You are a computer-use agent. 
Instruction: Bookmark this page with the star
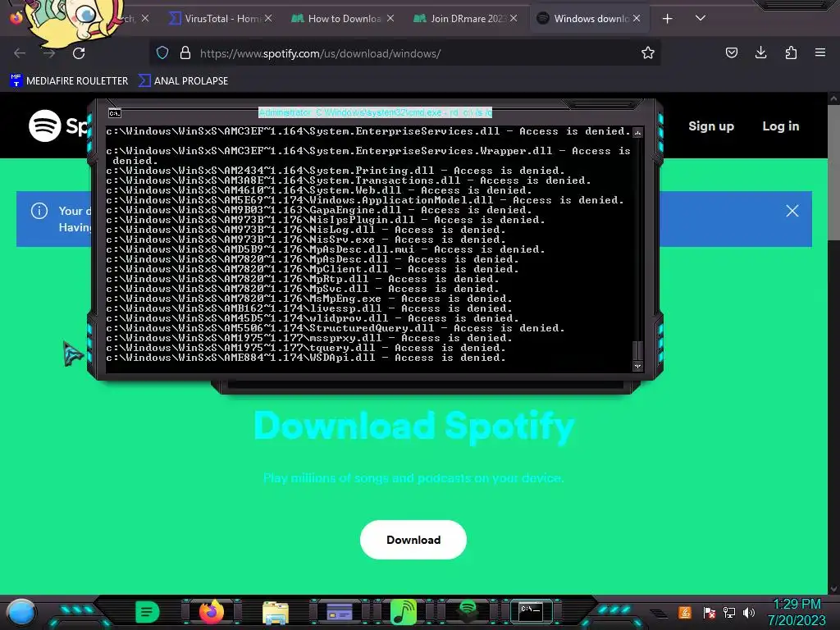click(648, 52)
